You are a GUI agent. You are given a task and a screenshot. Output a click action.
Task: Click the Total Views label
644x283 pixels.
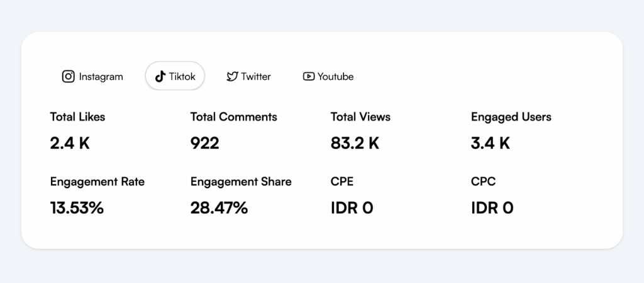coord(360,116)
